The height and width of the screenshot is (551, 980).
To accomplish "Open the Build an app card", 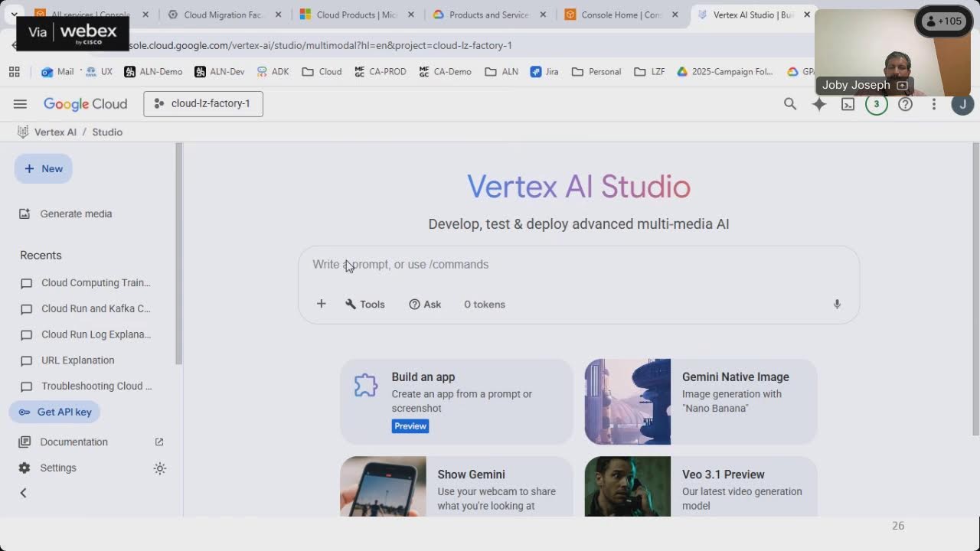I will (456, 402).
